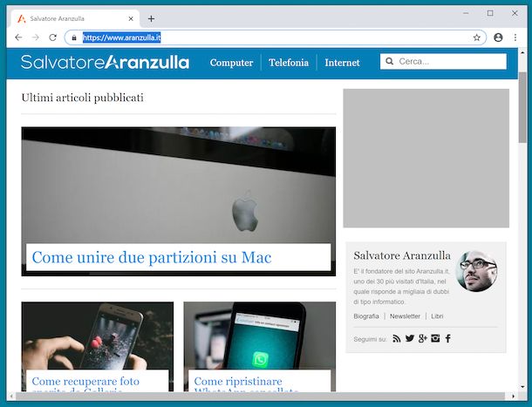The width and height of the screenshot is (532, 407).
Task: Click the Ultimi articoli pubblicati heading
Action: (83, 98)
